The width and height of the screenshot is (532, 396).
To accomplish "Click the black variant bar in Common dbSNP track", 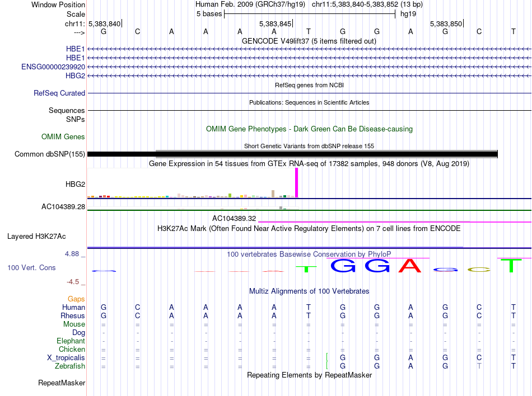I will [x=292, y=154].
